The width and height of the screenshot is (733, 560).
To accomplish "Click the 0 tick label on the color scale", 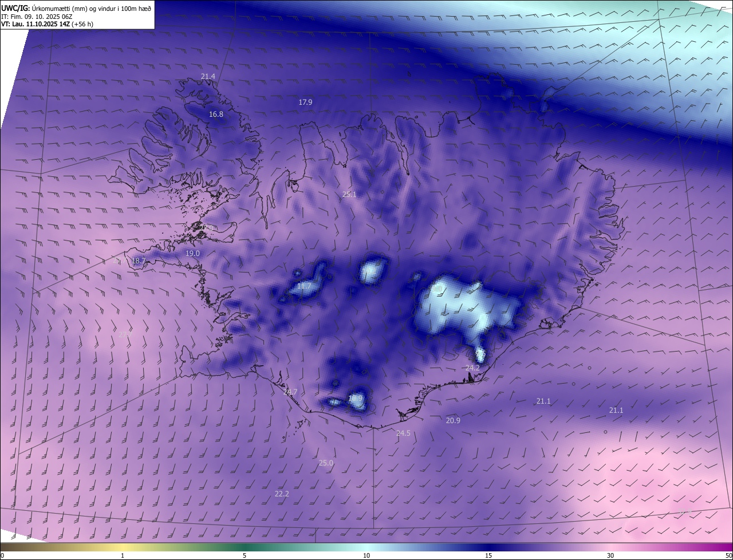I will click(x=2, y=555).
